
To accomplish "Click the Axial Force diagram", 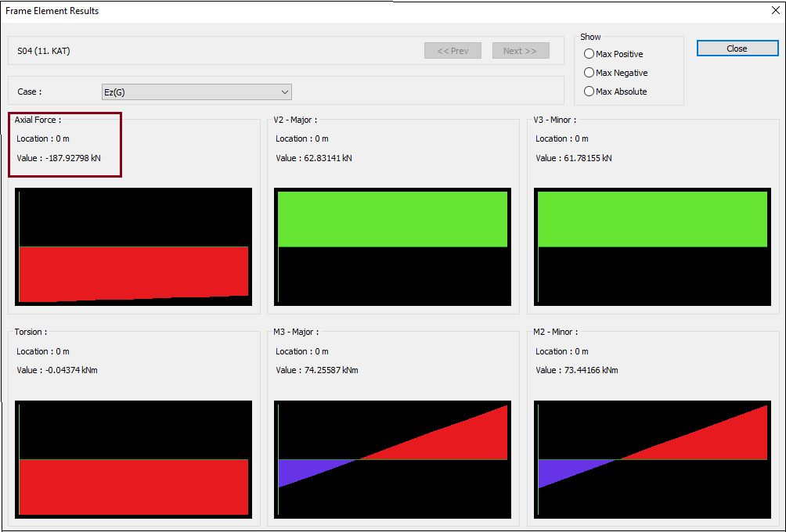I will pos(133,246).
